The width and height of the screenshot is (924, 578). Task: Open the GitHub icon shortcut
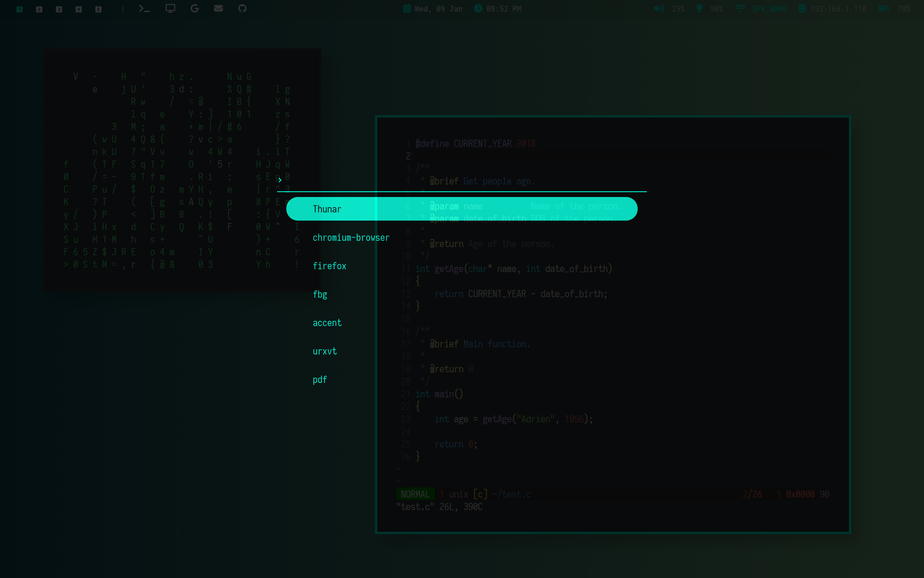(x=243, y=9)
